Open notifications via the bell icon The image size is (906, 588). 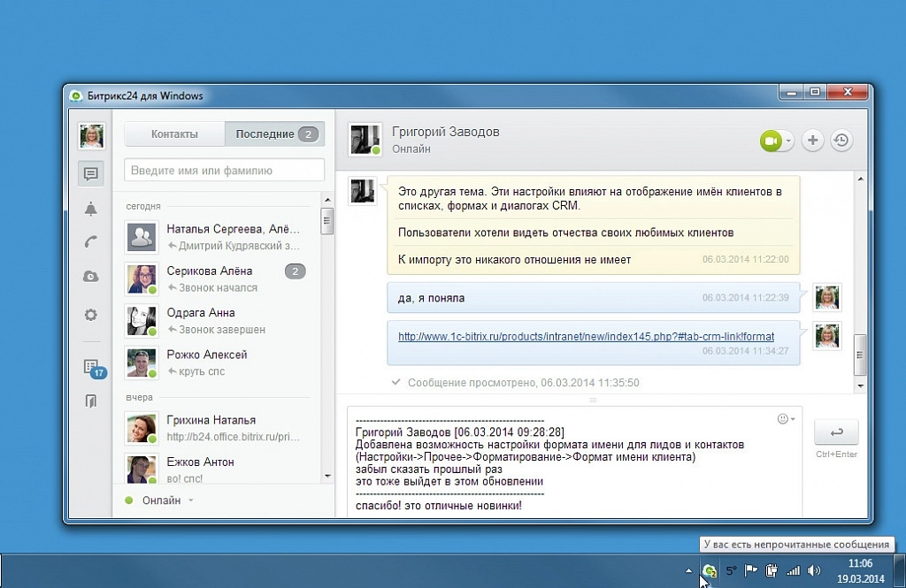pyautogui.click(x=89, y=209)
